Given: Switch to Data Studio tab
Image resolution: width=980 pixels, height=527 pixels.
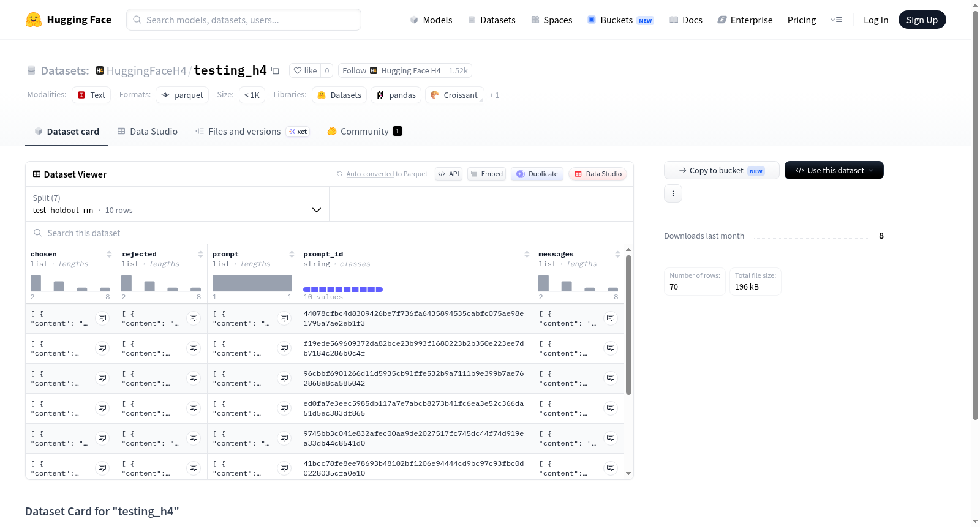Looking at the screenshot, I should (148, 132).
